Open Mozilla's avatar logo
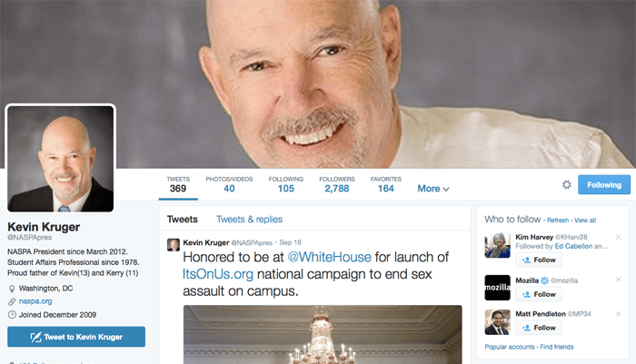 click(497, 288)
